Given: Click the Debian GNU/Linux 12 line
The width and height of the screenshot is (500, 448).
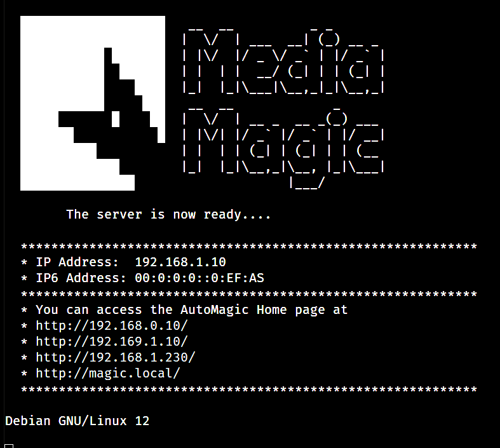Looking at the screenshot, I should pos(77,421).
